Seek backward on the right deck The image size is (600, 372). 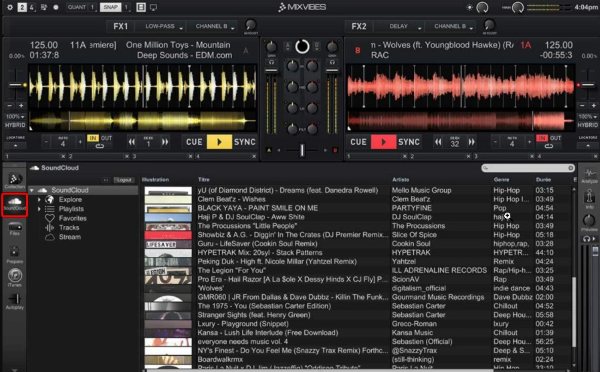click(x=438, y=142)
